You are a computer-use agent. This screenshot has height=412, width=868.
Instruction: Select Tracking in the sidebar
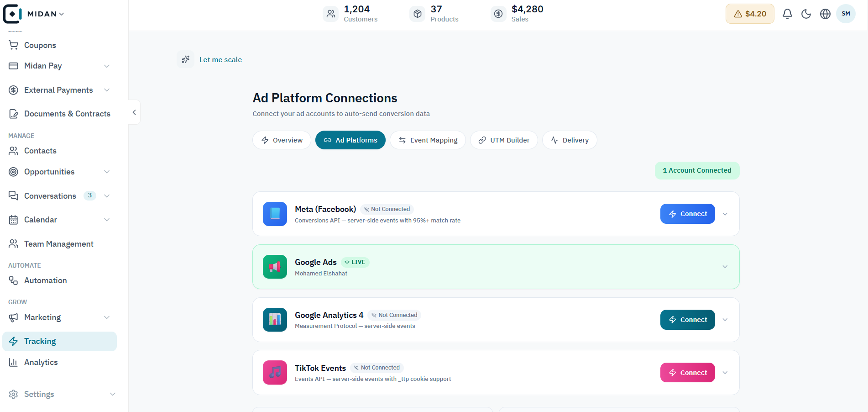click(x=59, y=341)
